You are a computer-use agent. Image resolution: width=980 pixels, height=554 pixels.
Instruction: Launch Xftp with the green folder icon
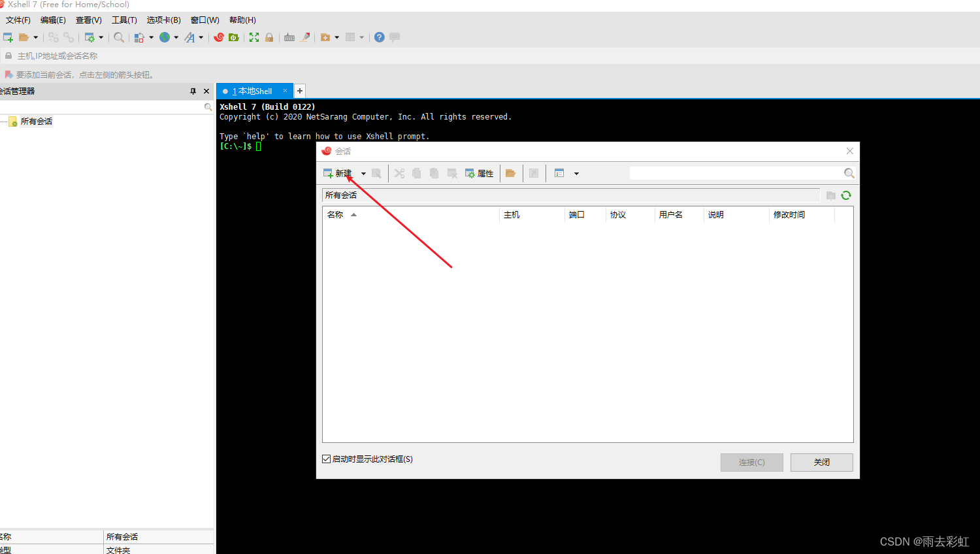[x=234, y=37]
